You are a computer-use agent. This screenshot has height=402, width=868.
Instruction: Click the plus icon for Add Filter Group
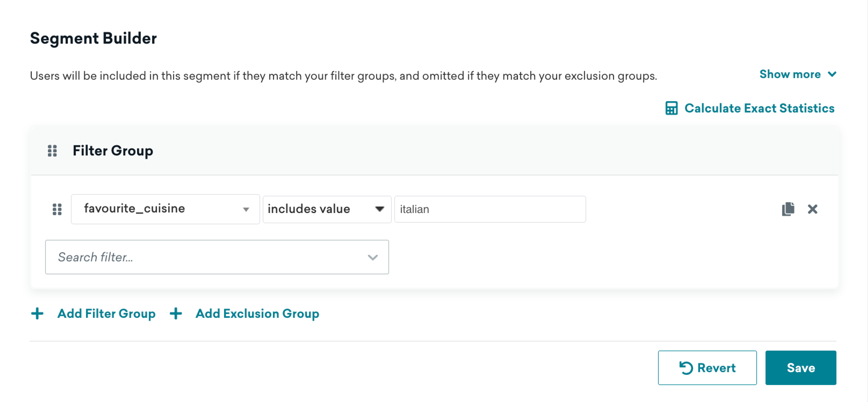tap(37, 313)
